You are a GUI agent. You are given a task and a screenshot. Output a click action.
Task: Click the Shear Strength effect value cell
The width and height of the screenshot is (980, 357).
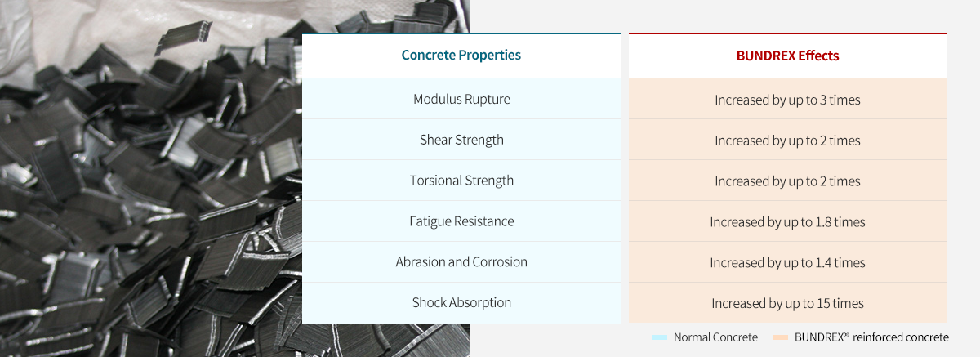click(788, 141)
